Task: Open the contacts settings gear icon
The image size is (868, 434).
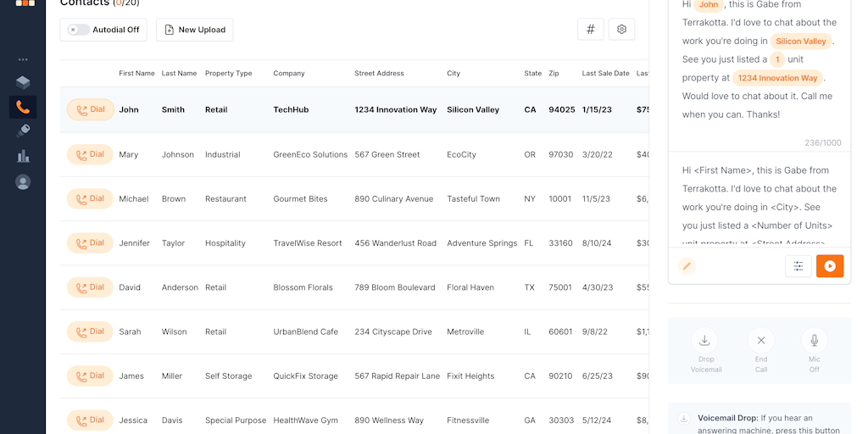Action: (621, 29)
